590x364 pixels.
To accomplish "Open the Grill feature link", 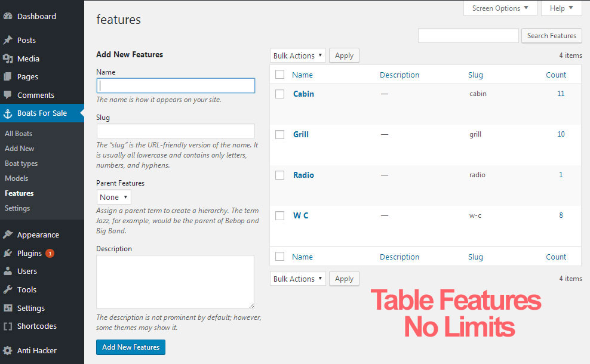I will 300,134.
